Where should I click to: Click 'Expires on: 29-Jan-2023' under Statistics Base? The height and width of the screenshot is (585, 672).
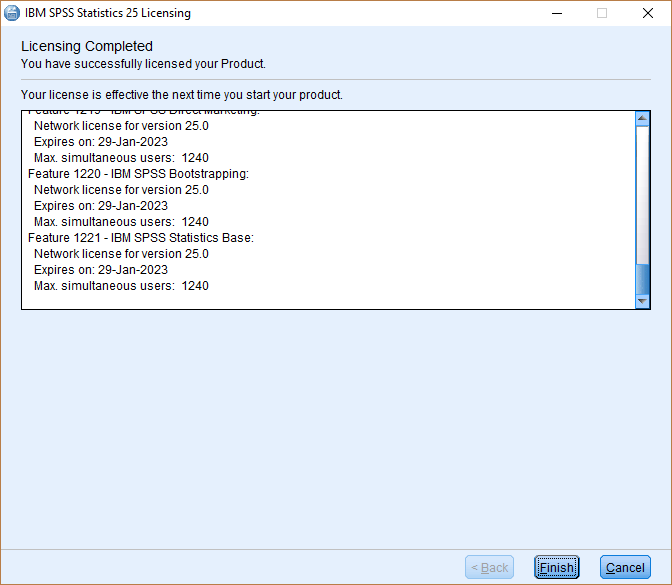[101, 270]
